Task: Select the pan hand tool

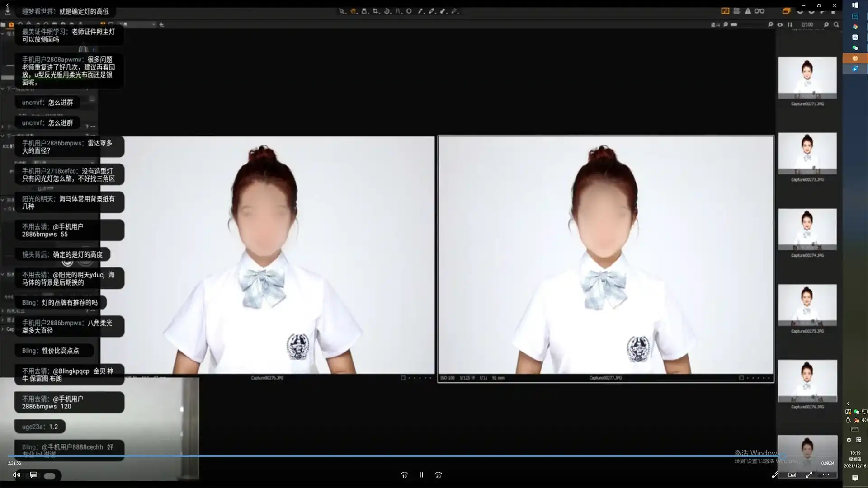Action: tap(353, 11)
